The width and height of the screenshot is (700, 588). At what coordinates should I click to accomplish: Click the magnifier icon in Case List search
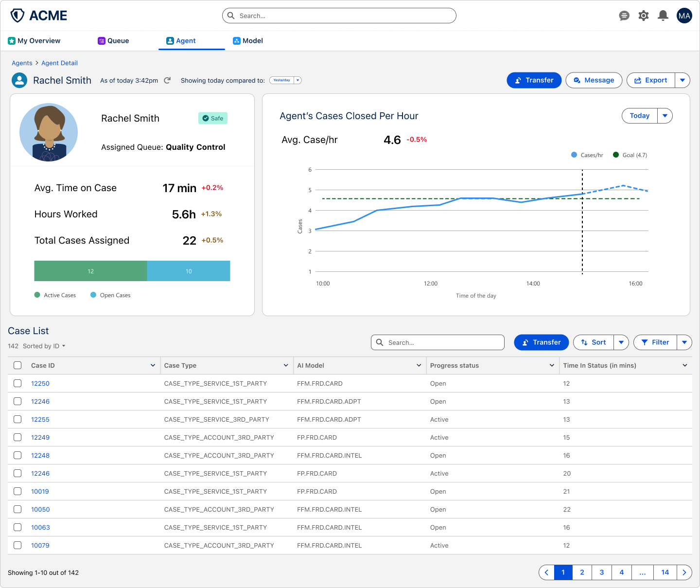[x=380, y=342]
